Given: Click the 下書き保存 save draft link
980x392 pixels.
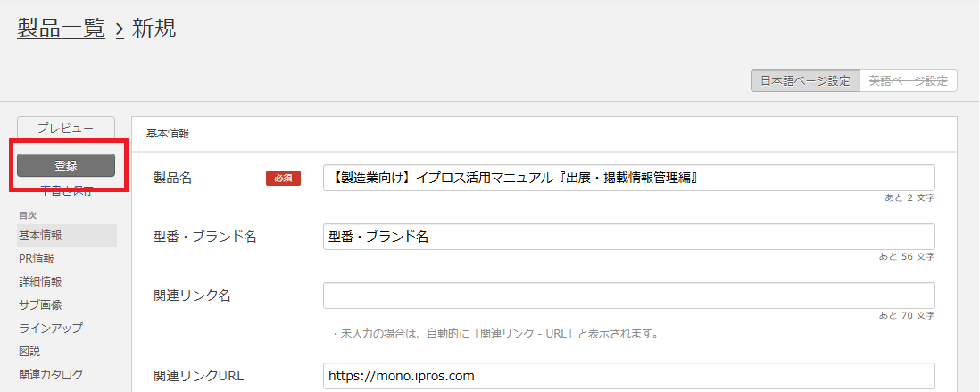Looking at the screenshot, I should pos(66,191).
